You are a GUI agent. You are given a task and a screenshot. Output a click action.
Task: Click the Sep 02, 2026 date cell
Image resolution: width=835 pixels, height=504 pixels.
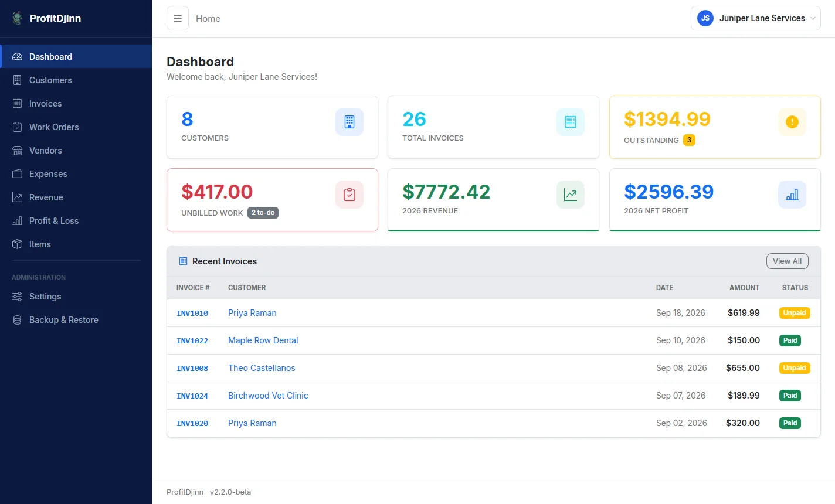pyautogui.click(x=681, y=423)
